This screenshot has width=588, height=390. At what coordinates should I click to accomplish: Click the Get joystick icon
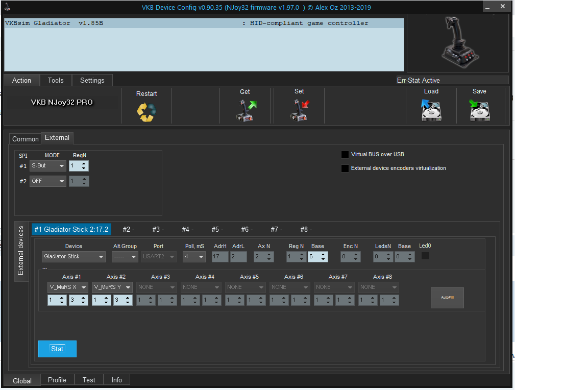coord(246,111)
